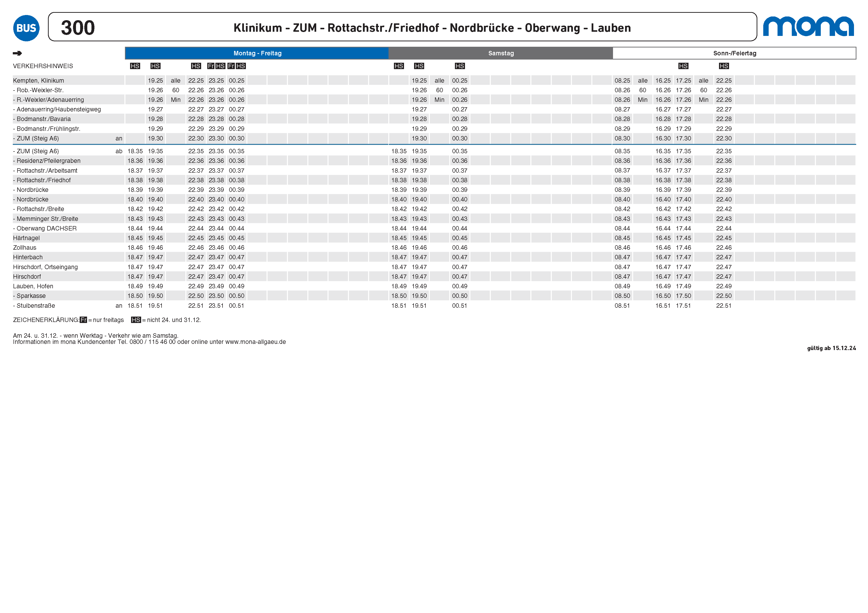Click the 'Am 24. u. 31.12.' holiday note
This screenshot has height=613, width=868.
pos(96,336)
